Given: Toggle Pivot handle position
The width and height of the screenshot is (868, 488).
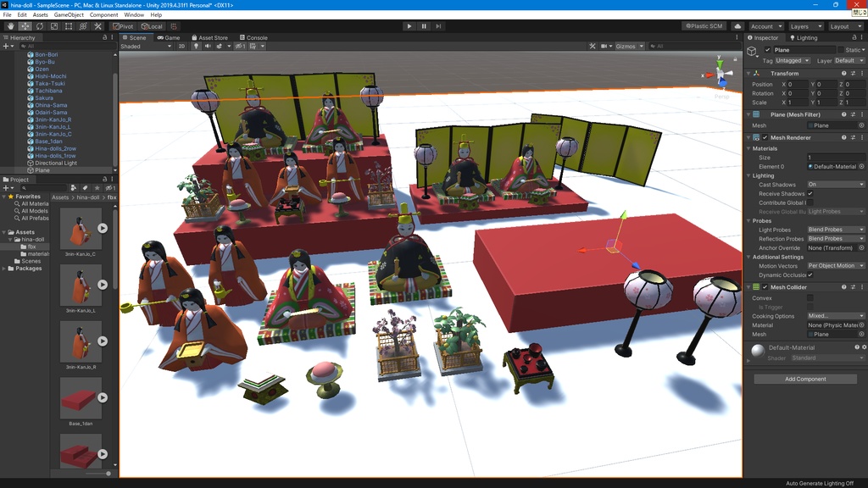Looking at the screenshot, I should click(x=123, y=26).
